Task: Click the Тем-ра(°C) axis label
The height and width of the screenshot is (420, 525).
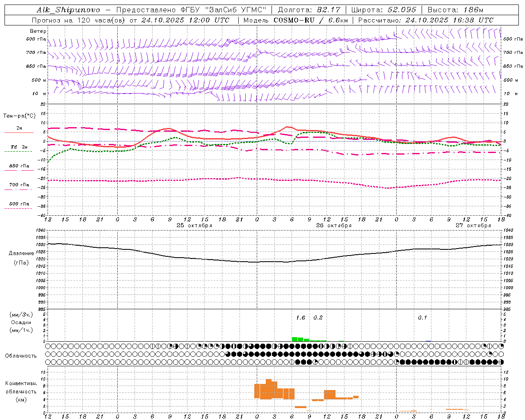Action: click(x=19, y=116)
